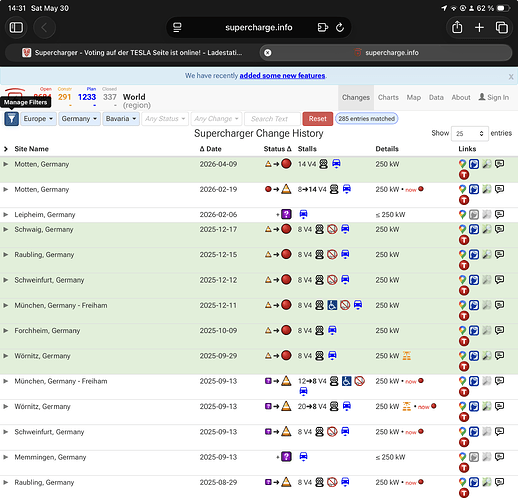The width and height of the screenshot is (518, 500).
Task: Open tab overview icon
Action: [x=502, y=27]
